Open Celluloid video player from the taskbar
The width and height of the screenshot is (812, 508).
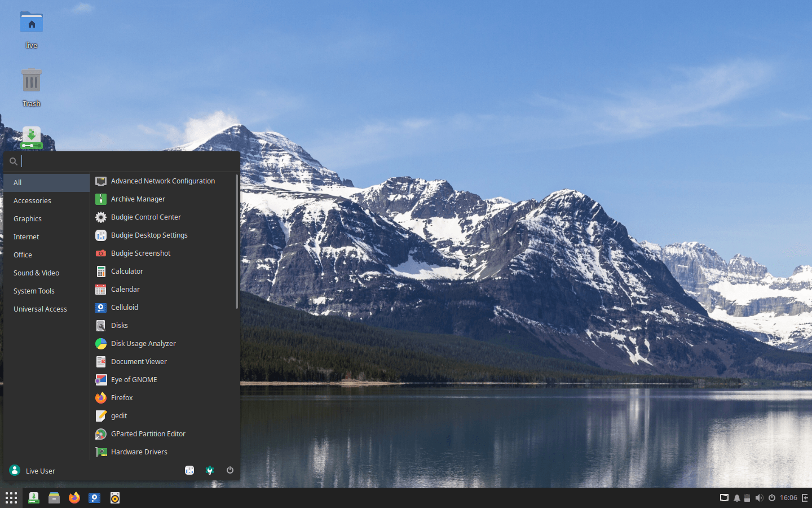(x=95, y=498)
